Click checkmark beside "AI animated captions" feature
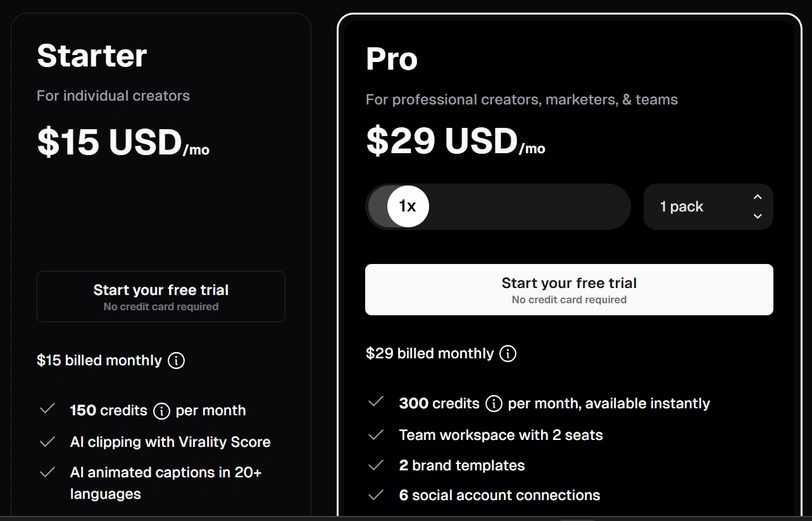812x521 pixels. (x=47, y=472)
